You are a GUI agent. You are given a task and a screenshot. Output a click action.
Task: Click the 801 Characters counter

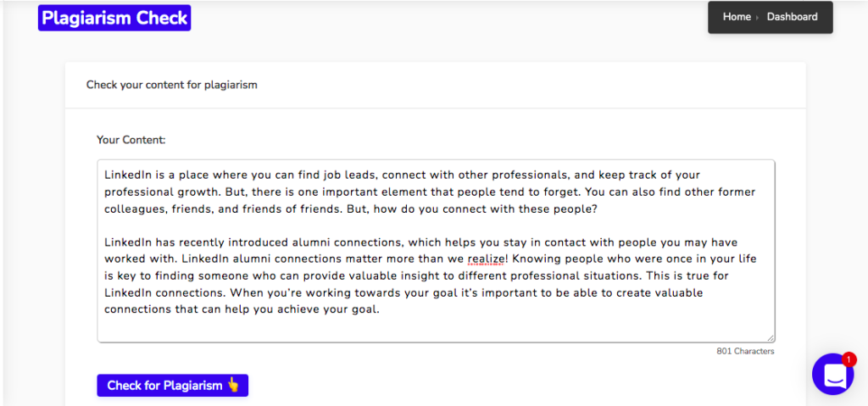click(745, 351)
